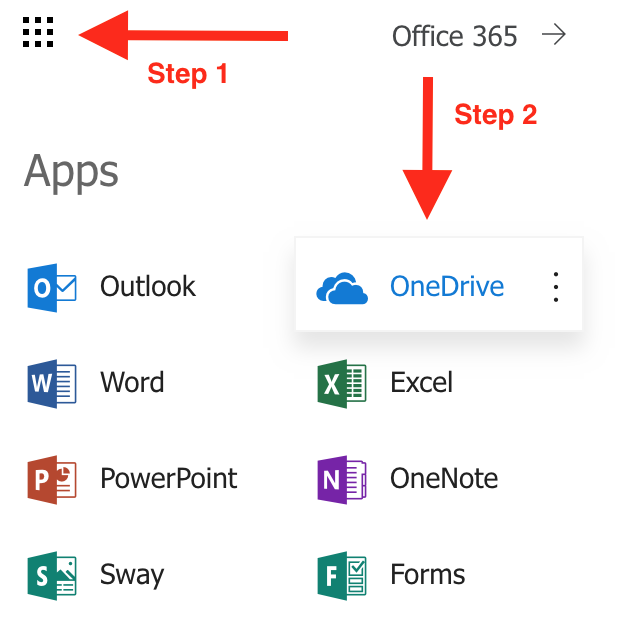Click the OneDrive cloud icon
This screenshot has width=622, height=638.
[x=342, y=288]
